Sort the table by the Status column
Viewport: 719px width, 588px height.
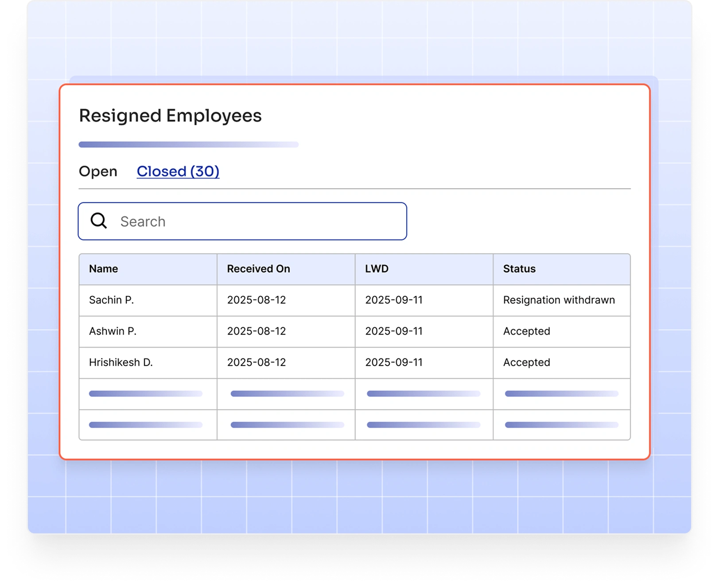click(x=519, y=269)
